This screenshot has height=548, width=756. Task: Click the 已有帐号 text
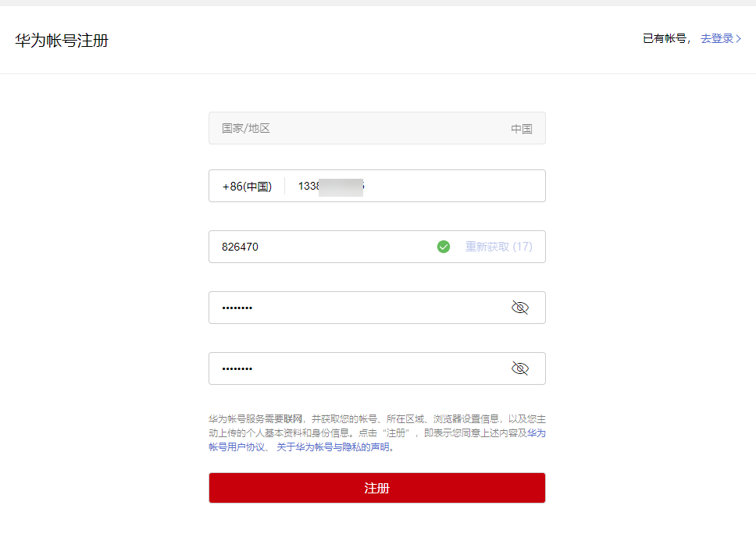665,38
